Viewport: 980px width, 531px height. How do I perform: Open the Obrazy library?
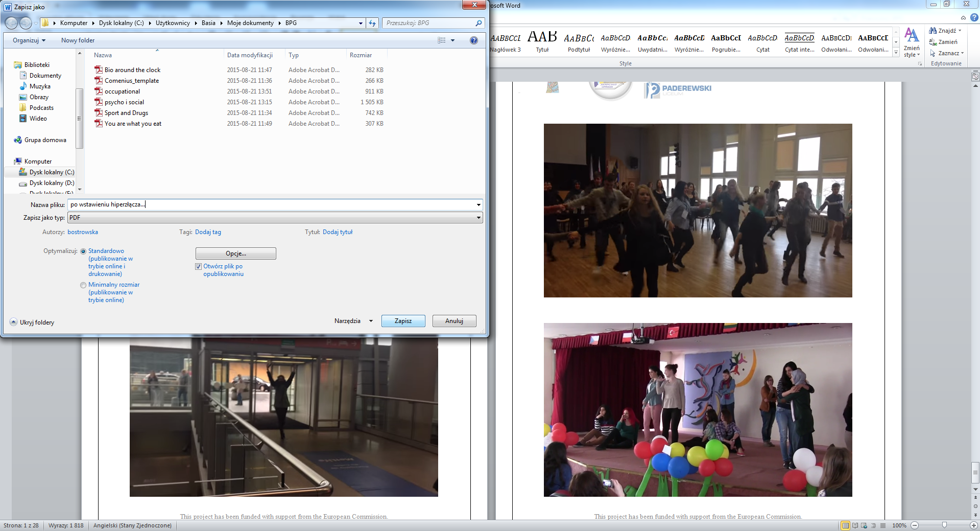[39, 97]
